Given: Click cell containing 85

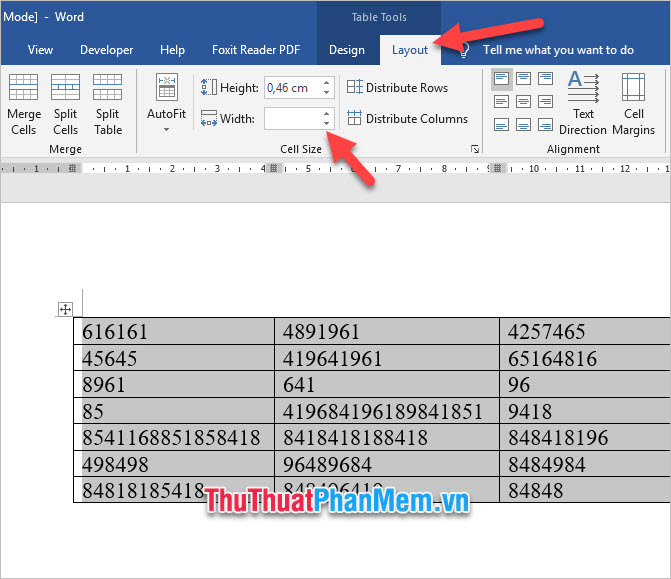Looking at the screenshot, I should coord(174,411).
